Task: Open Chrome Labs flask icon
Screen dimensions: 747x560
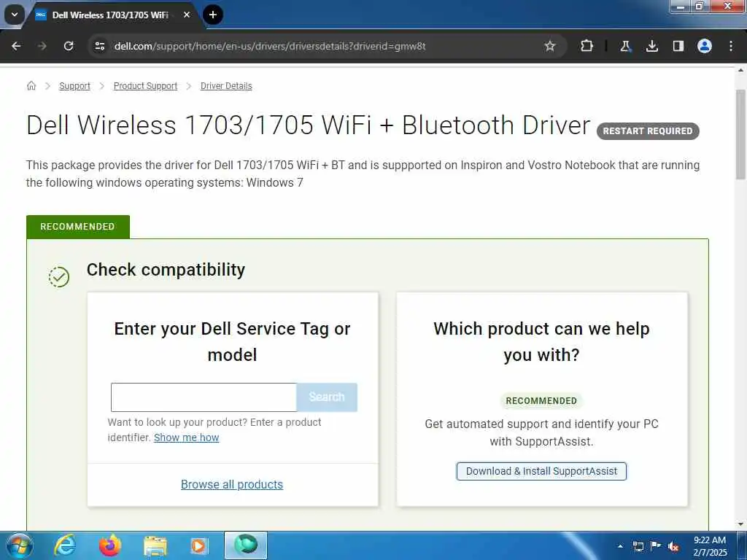Action: tap(625, 46)
